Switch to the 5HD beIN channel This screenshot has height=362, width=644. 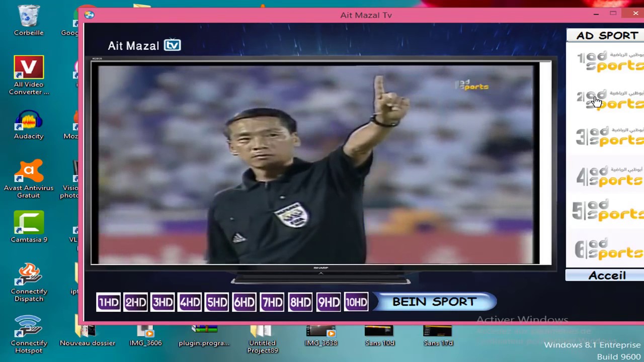click(x=217, y=302)
